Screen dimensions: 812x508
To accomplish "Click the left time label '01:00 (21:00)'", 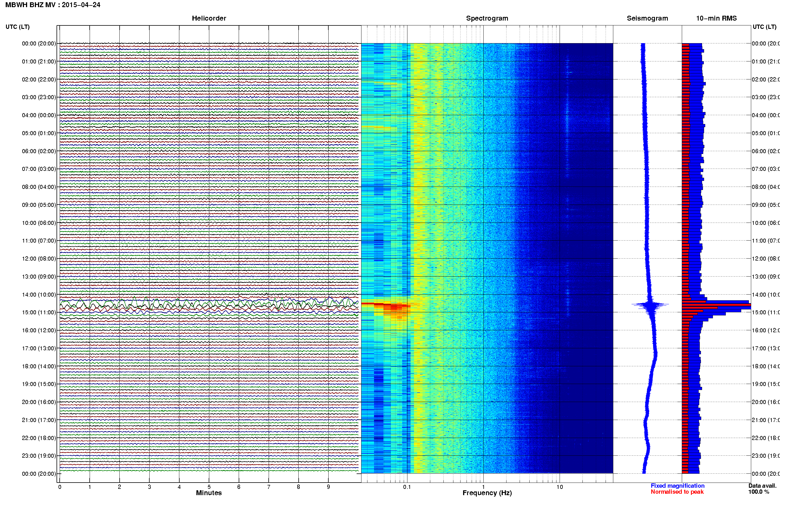I will click(39, 61).
